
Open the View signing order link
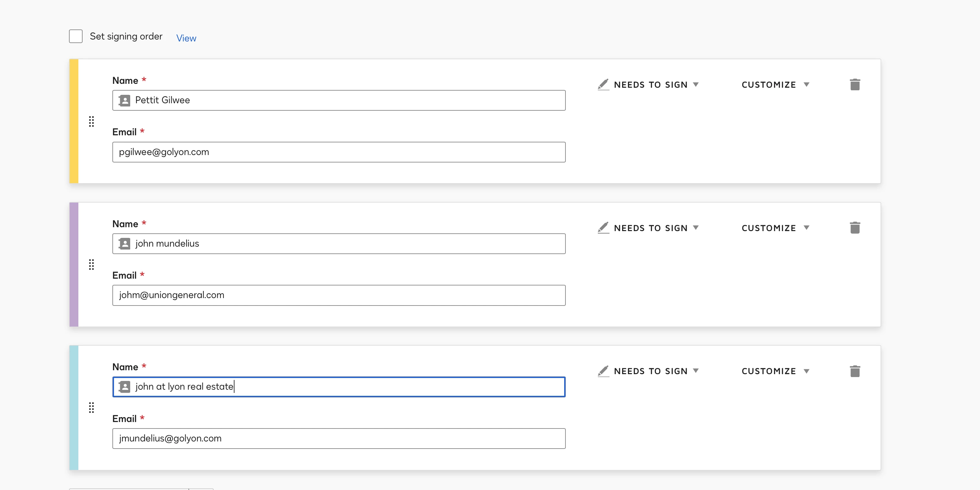pos(186,38)
